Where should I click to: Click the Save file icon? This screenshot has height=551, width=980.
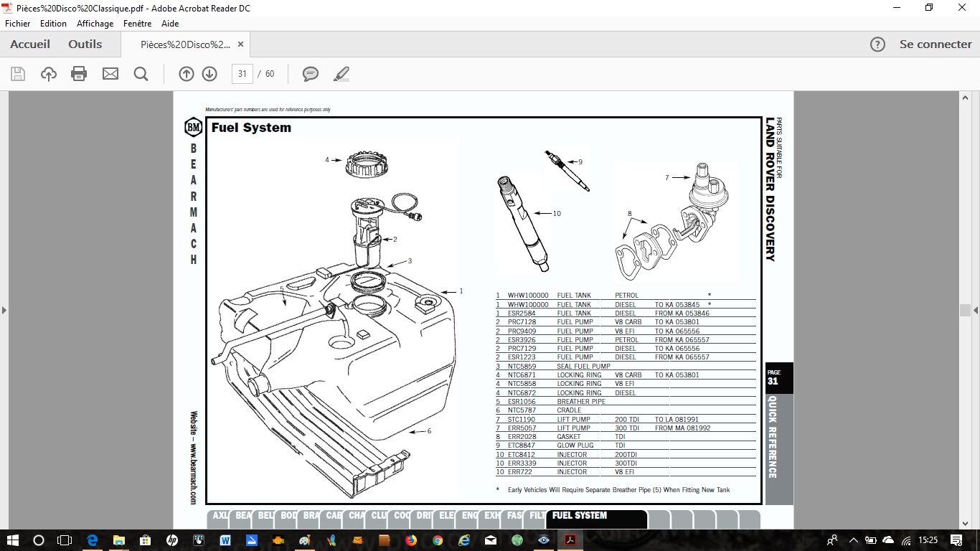coord(18,74)
